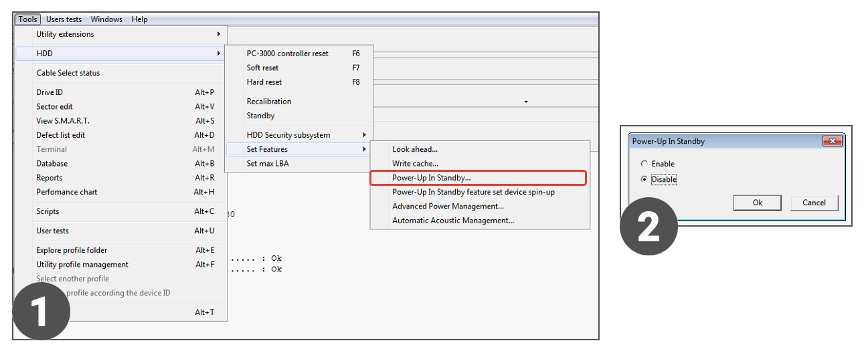The image size is (868, 355).
Task: Choose Soft reset in HDD submenu
Action: [298, 68]
